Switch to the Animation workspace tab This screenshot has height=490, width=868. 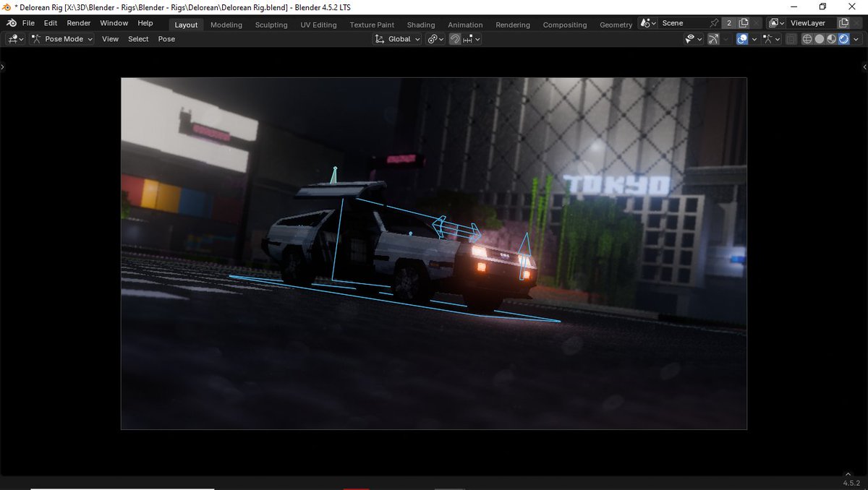tap(467, 25)
